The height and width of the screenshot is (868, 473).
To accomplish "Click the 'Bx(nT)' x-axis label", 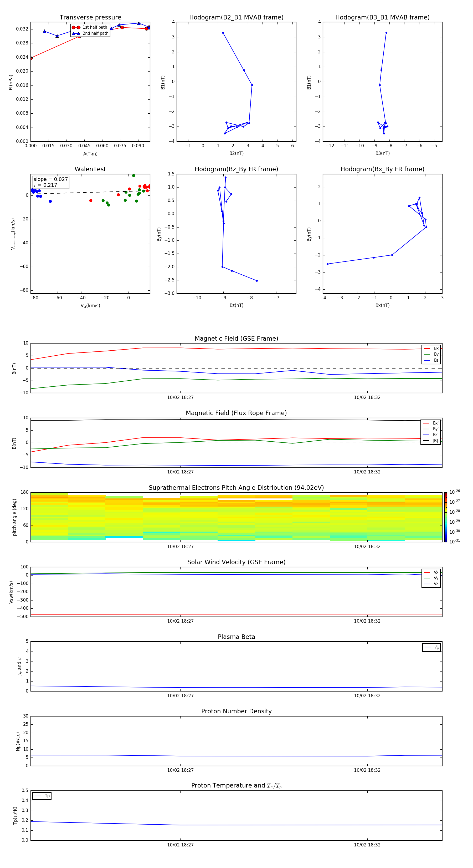I will coord(382,305).
